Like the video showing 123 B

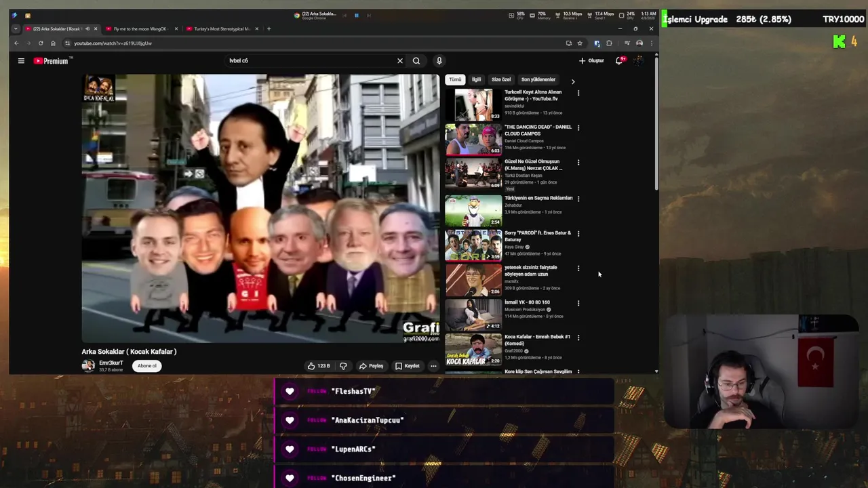click(x=319, y=366)
